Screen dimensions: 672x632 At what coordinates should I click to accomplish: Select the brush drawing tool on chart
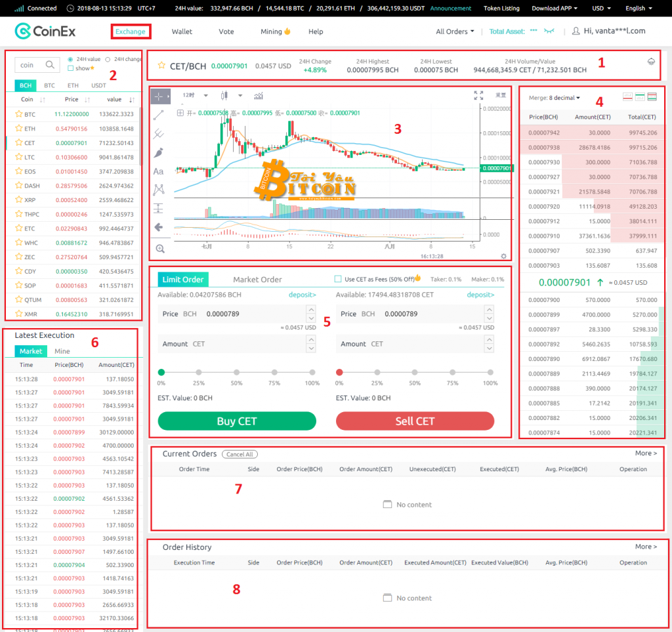159,152
